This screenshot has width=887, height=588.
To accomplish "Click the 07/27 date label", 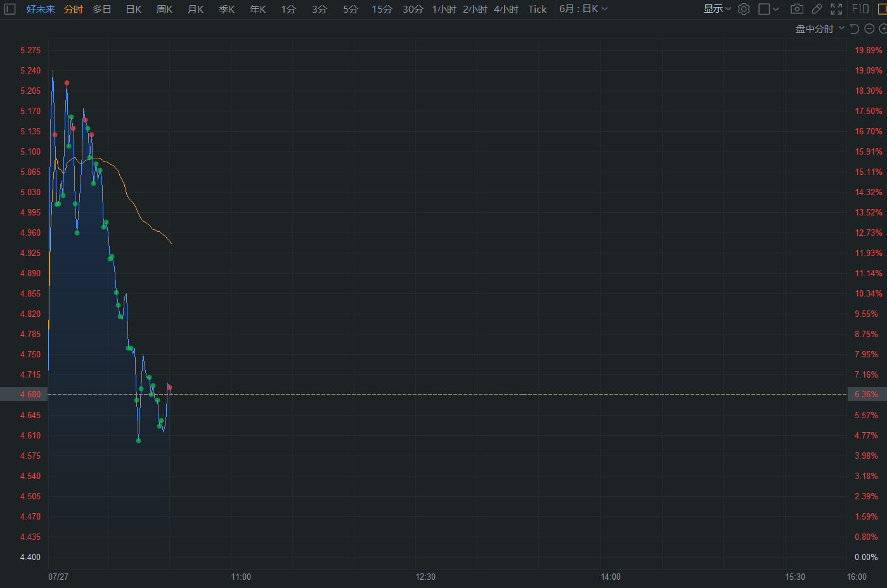I will (58, 577).
